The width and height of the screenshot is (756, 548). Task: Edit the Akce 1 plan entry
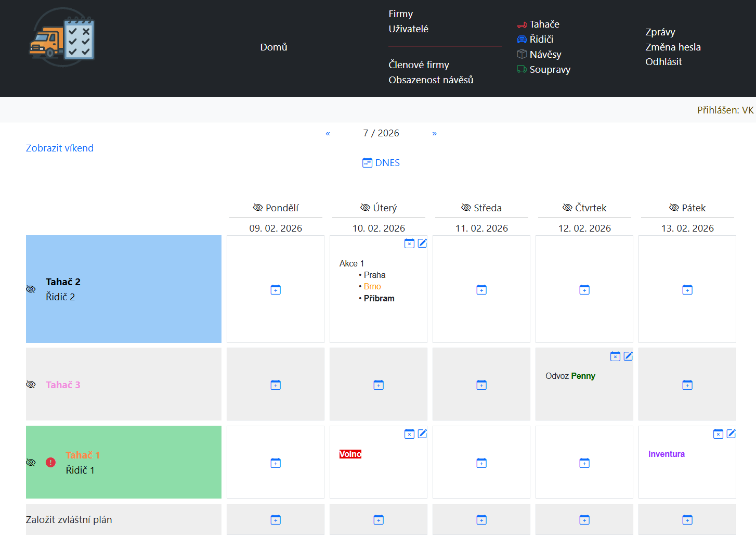pyautogui.click(x=422, y=244)
